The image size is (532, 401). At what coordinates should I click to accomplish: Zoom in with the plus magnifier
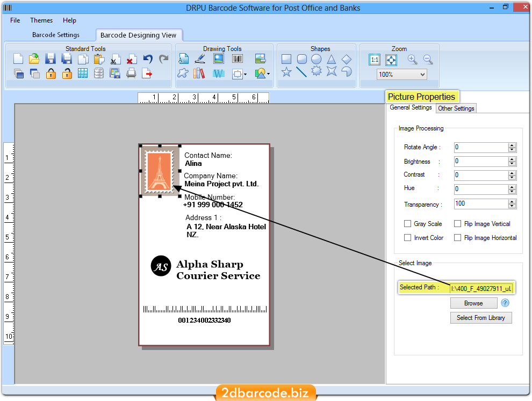tap(412, 60)
